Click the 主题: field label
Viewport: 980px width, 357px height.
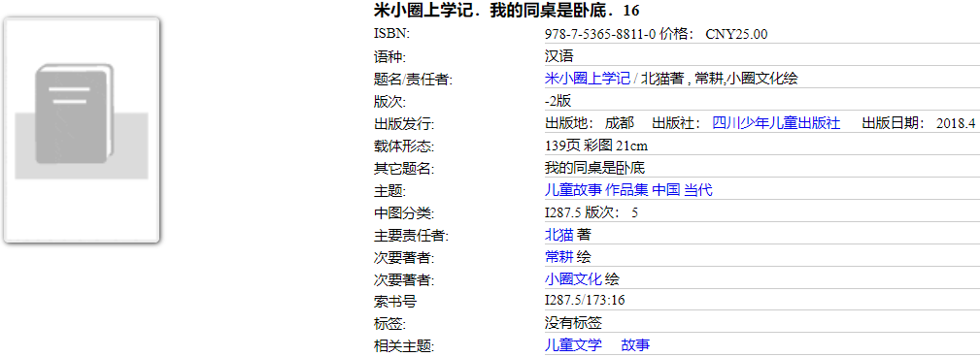pos(389,190)
